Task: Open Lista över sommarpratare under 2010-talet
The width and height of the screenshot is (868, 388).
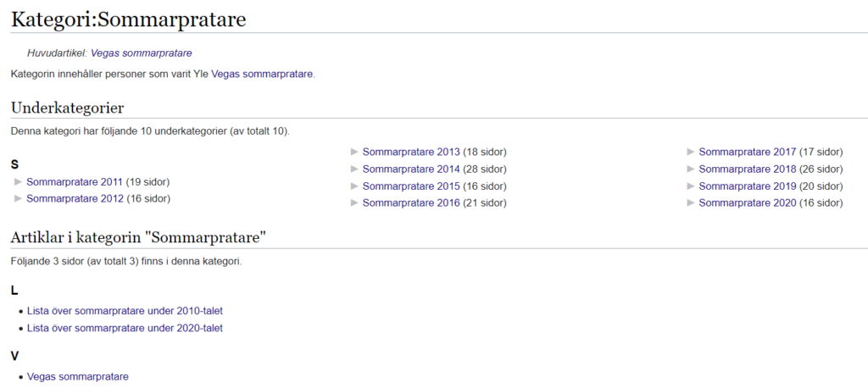Action: point(125,311)
